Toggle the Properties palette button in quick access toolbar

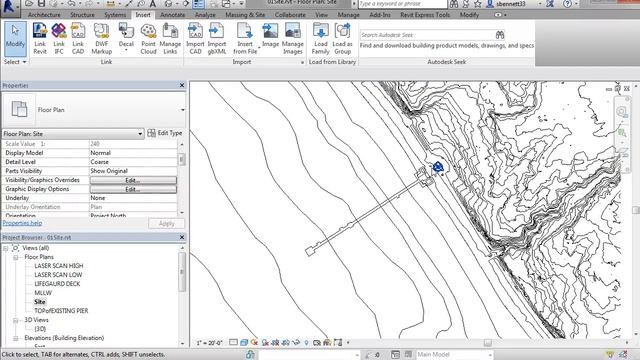[x=198, y=4]
